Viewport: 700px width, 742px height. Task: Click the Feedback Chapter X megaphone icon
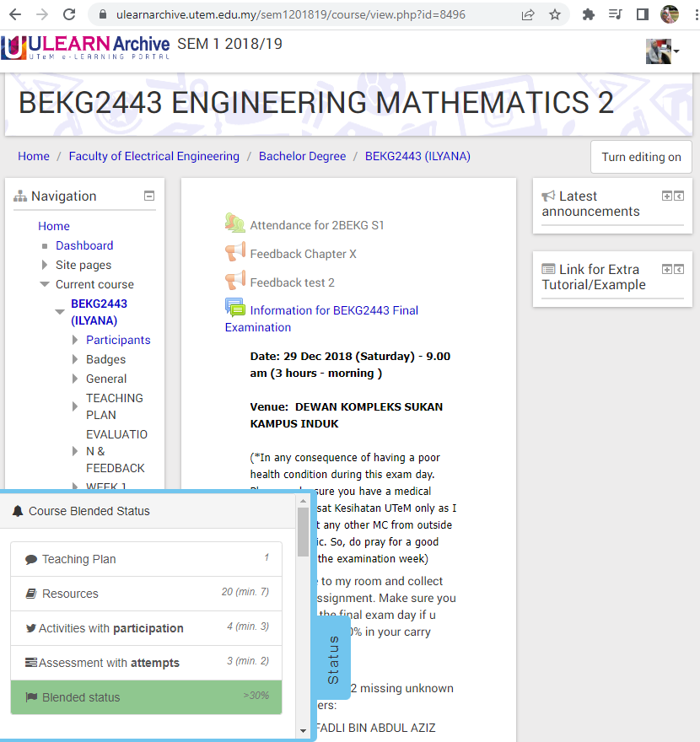click(234, 253)
